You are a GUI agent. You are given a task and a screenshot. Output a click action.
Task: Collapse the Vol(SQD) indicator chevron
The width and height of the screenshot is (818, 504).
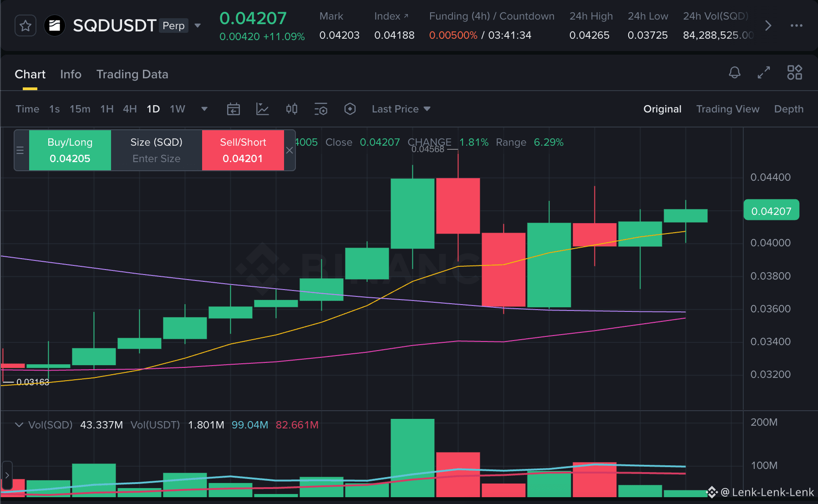pyautogui.click(x=19, y=425)
